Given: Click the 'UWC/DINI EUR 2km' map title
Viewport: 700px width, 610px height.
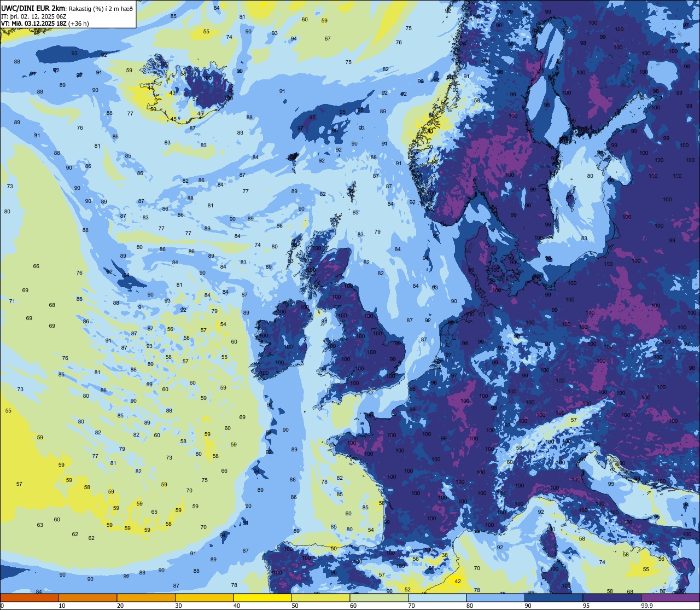Looking at the screenshot, I should point(33,8).
